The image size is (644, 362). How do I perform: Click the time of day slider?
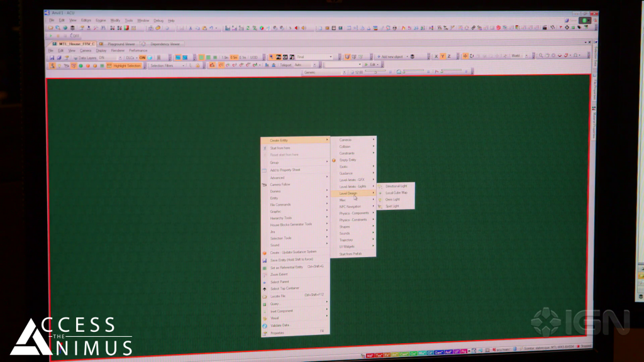[377, 72]
